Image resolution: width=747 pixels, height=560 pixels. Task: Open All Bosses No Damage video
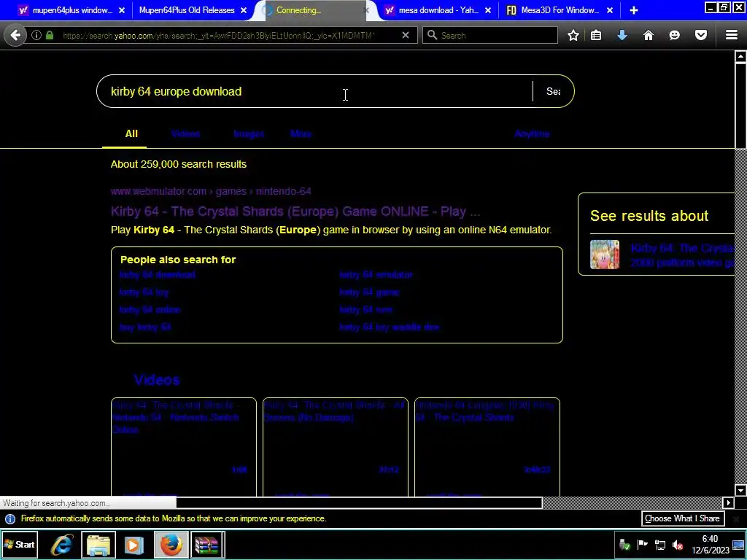coord(336,448)
